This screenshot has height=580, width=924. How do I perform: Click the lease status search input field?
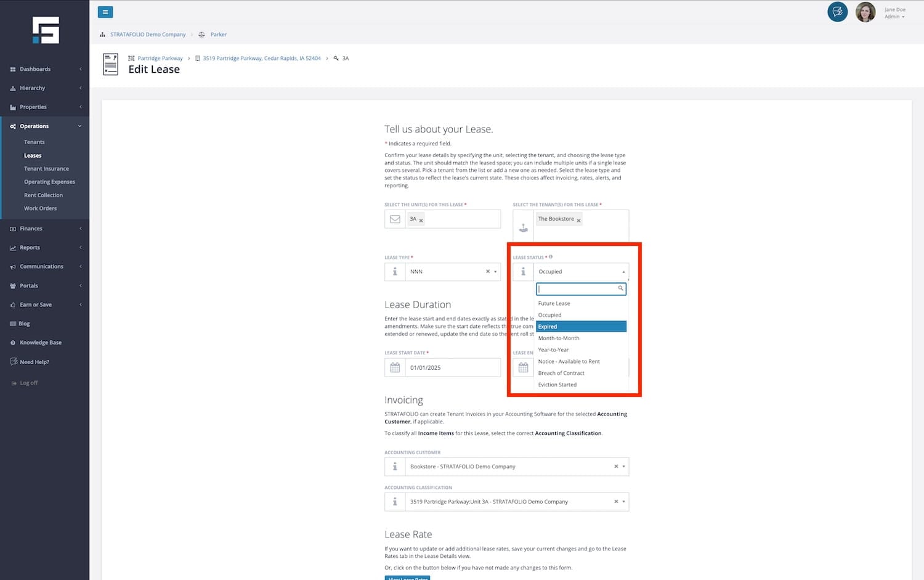click(577, 288)
